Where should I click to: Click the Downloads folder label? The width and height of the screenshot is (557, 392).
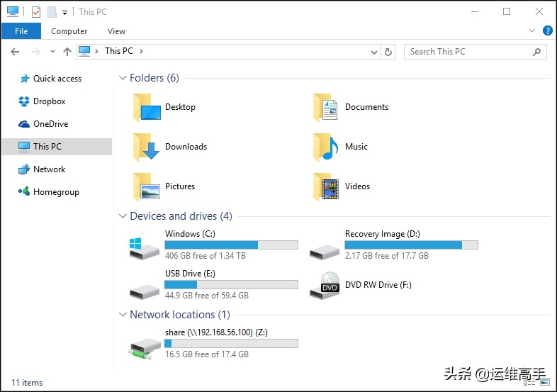tap(186, 147)
